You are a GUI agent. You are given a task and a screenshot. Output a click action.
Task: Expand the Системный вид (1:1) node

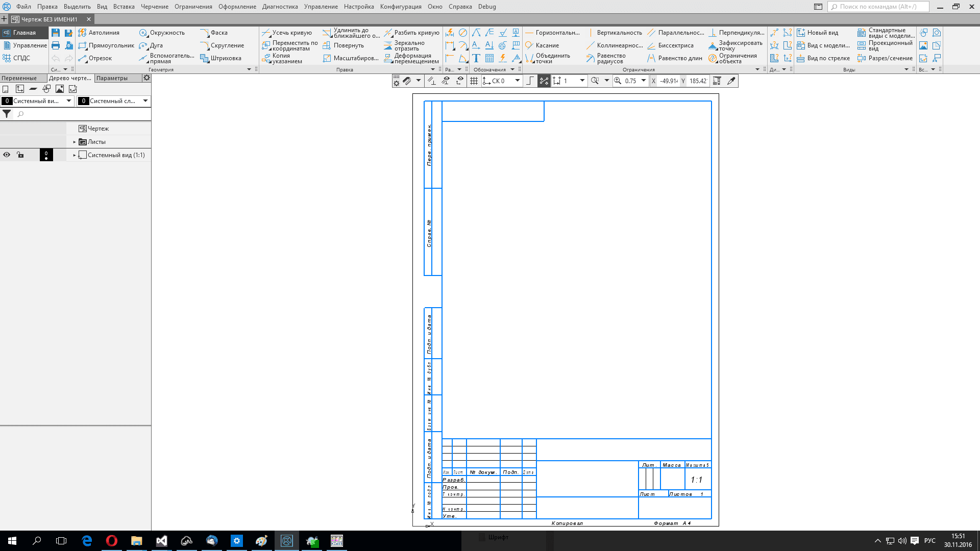click(x=75, y=155)
